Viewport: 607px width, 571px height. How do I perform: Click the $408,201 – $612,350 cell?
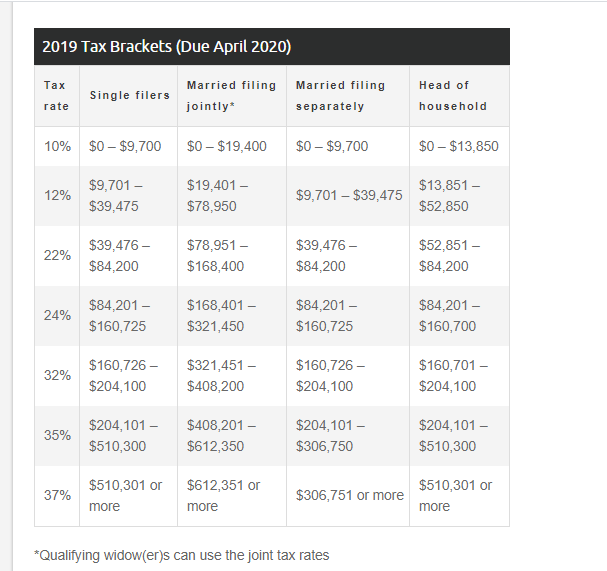tap(215, 436)
